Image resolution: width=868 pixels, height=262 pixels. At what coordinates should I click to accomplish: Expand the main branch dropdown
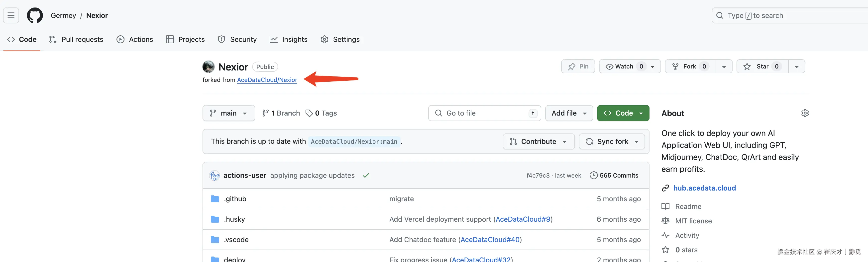click(x=228, y=113)
